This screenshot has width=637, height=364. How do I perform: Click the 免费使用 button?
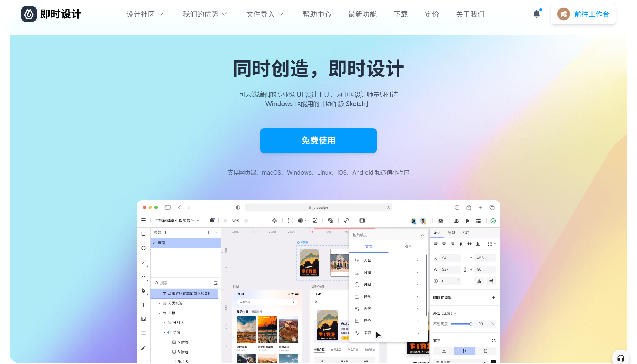click(318, 141)
